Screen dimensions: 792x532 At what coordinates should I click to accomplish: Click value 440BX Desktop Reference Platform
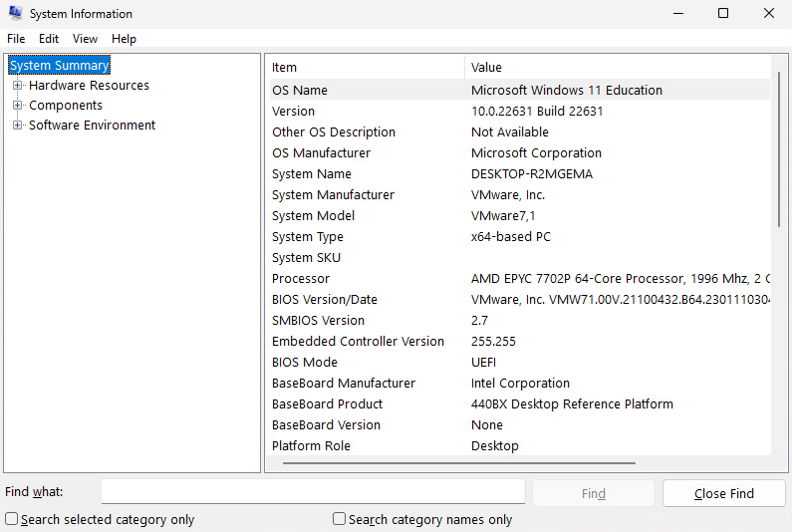[x=572, y=404]
